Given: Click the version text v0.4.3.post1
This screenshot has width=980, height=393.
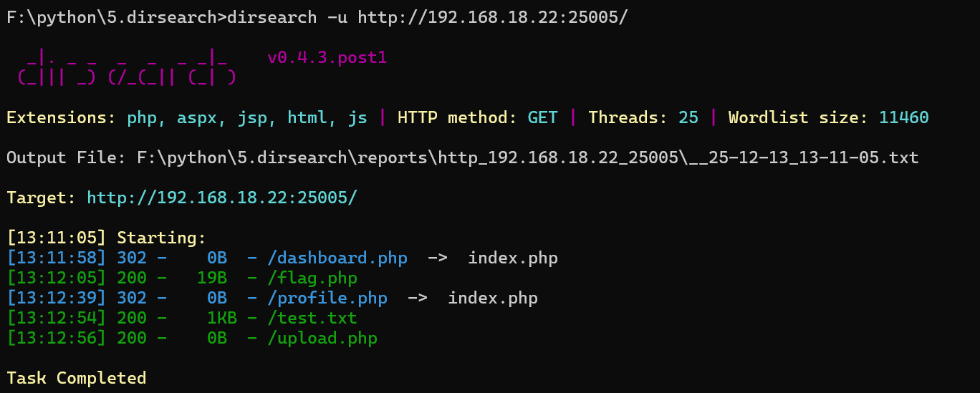Looking at the screenshot, I should coord(327,57).
